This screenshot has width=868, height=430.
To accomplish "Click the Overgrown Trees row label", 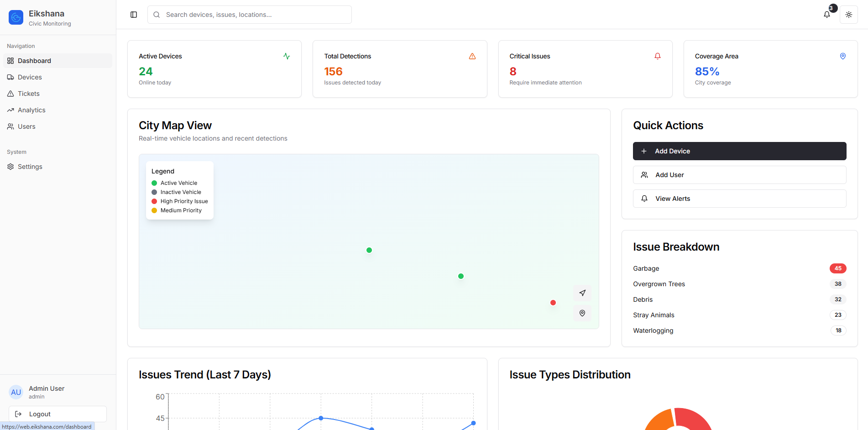I will (x=659, y=284).
